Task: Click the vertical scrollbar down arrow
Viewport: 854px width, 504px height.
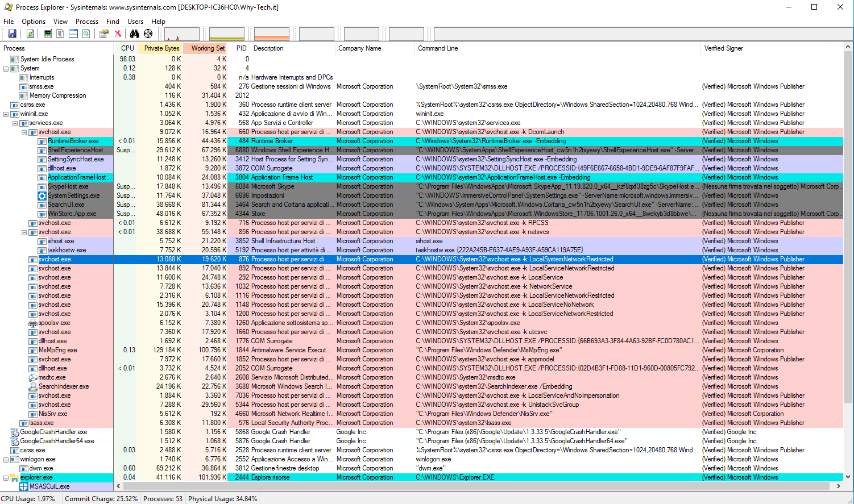Action: pos(848,477)
